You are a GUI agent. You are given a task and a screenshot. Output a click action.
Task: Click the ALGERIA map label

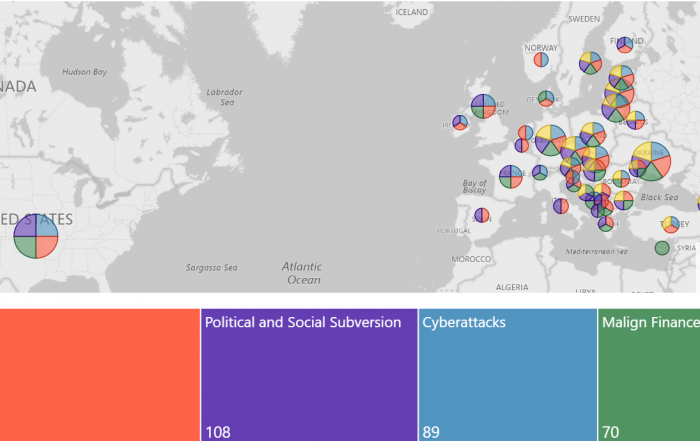coord(512,287)
